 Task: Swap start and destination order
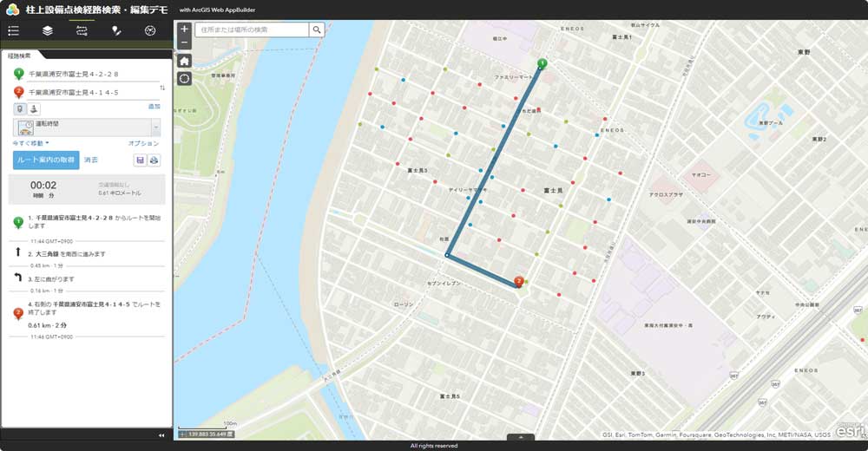(x=162, y=88)
